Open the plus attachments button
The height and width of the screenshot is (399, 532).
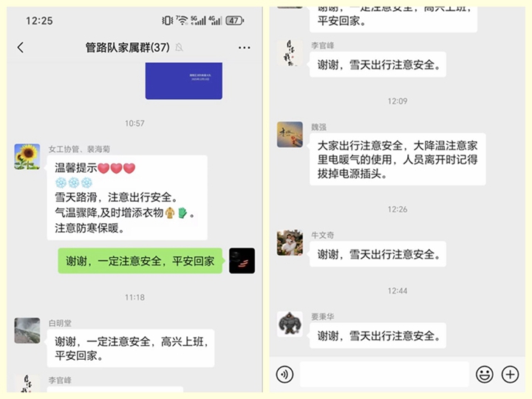coord(511,374)
